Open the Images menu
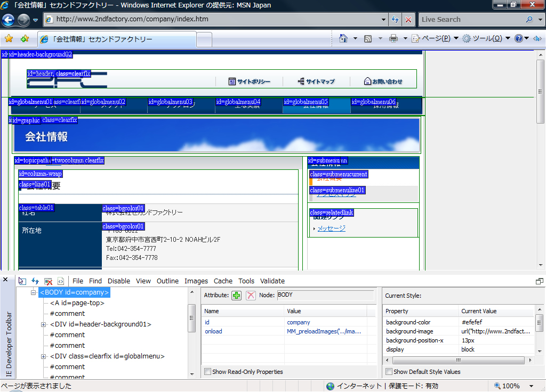Viewport: 546px width, 392px height. 196,281
